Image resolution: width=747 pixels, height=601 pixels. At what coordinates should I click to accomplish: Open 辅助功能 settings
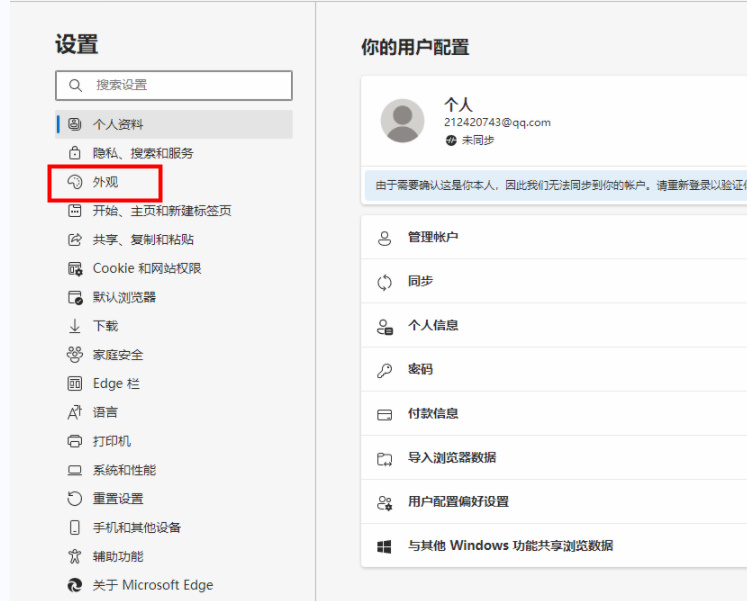coord(174,556)
